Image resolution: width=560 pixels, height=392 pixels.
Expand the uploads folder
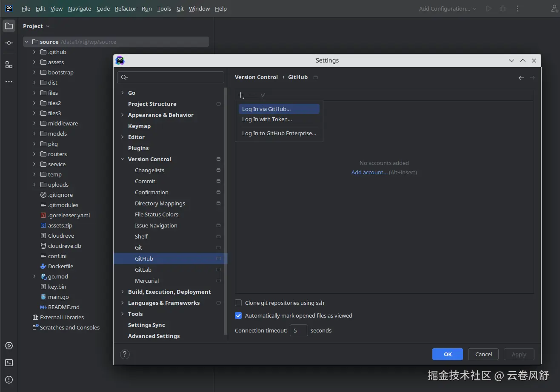click(x=34, y=185)
